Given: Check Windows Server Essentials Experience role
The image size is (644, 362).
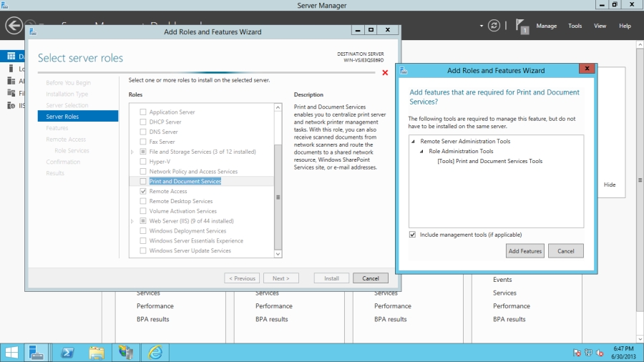Looking at the screenshot, I should click(143, 240).
